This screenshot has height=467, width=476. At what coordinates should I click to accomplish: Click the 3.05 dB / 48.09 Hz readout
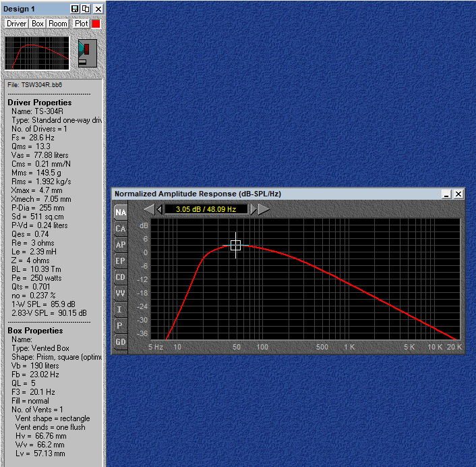coord(206,209)
